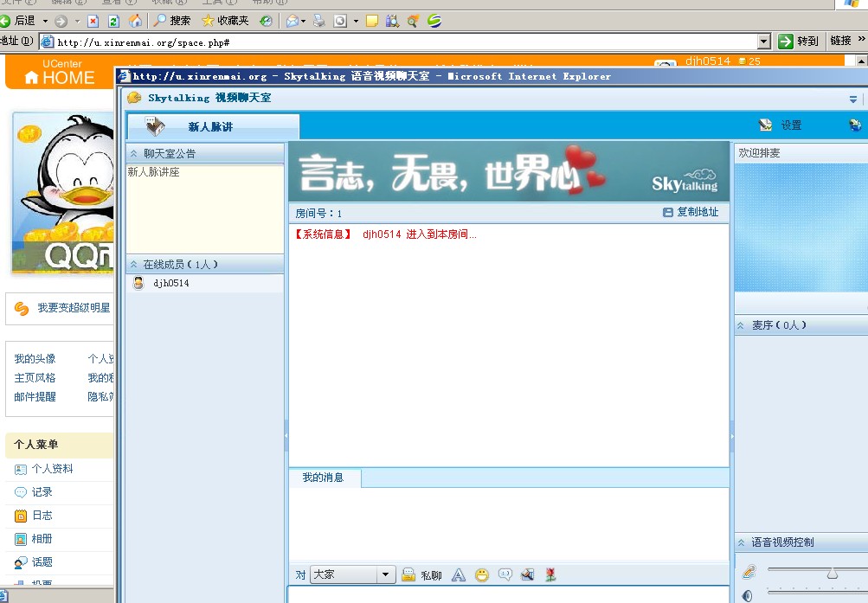Open the browsing history icon

coord(267,21)
